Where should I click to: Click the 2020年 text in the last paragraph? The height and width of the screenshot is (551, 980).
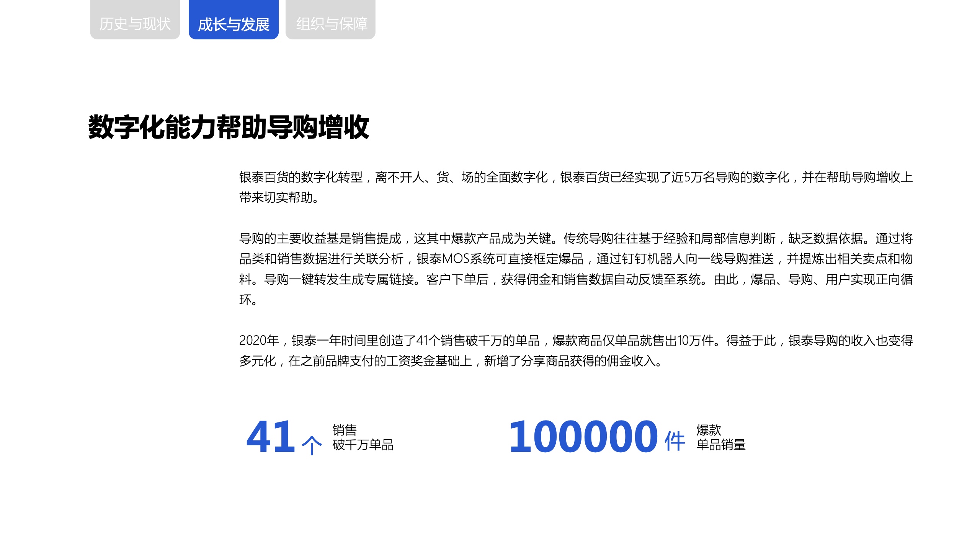tap(259, 340)
